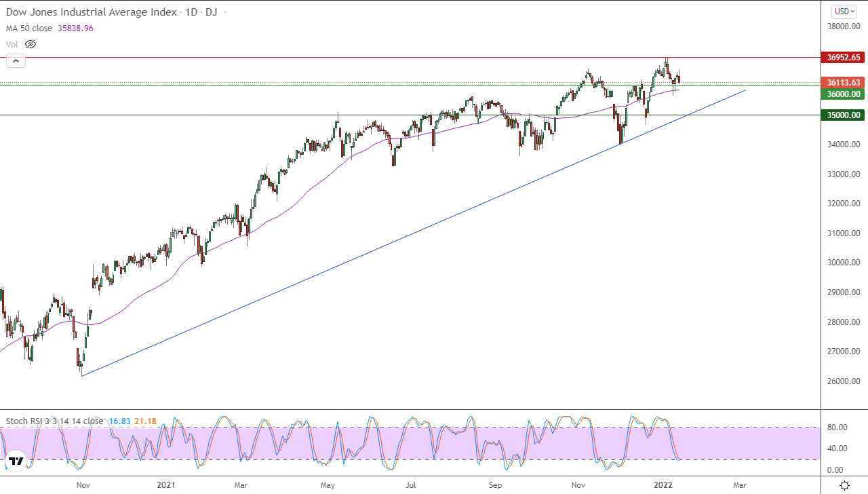Select the 1D interval label
The image size is (868, 494).
(190, 12)
